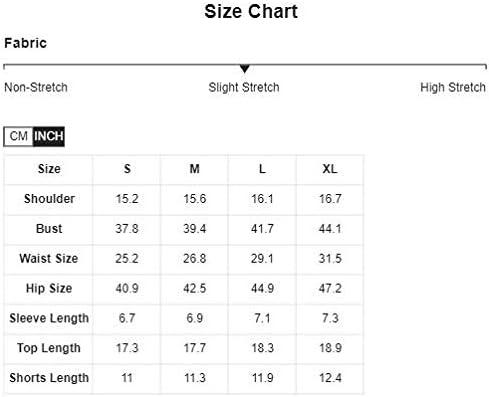The height and width of the screenshot is (397, 489).
Task: Select the L size column header
Action: pyautogui.click(x=262, y=169)
